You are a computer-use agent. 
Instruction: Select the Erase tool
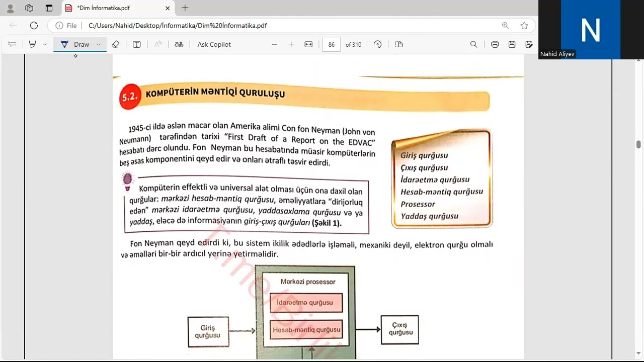116,44
